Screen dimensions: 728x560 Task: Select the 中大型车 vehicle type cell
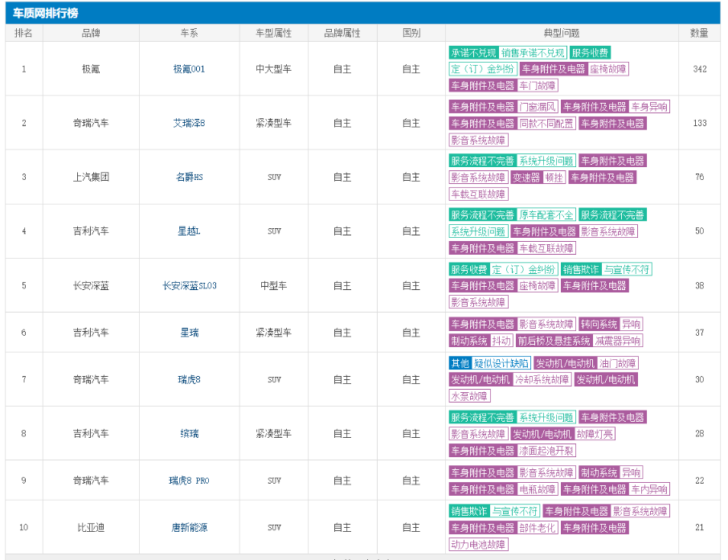coord(274,69)
